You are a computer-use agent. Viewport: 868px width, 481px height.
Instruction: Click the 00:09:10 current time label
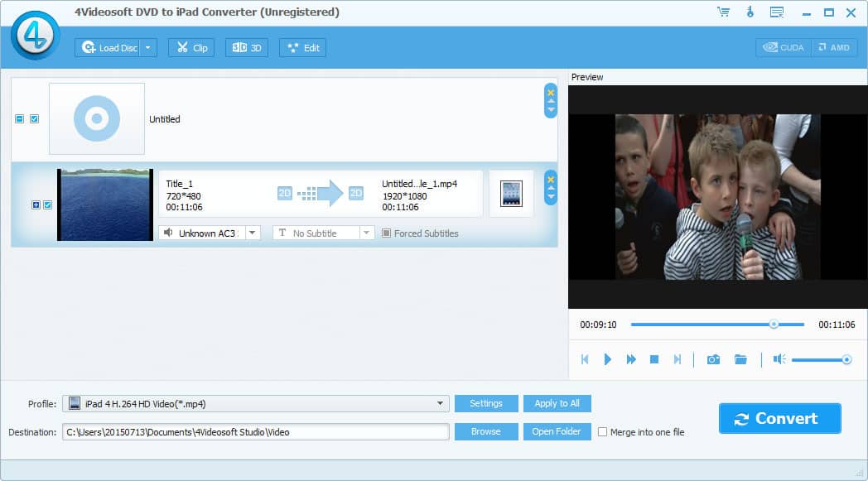click(598, 325)
